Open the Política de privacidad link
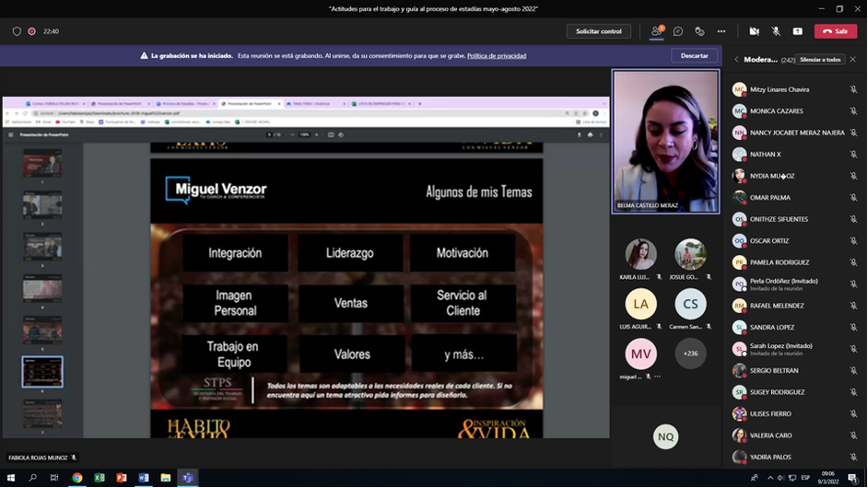 pyautogui.click(x=496, y=56)
